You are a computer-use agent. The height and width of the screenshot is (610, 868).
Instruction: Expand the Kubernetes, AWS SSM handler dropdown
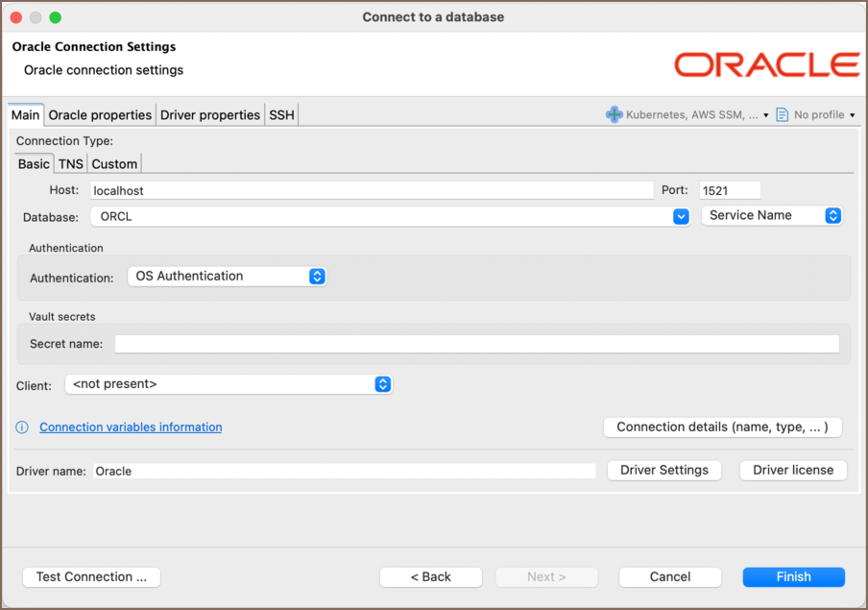pos(766,114)
